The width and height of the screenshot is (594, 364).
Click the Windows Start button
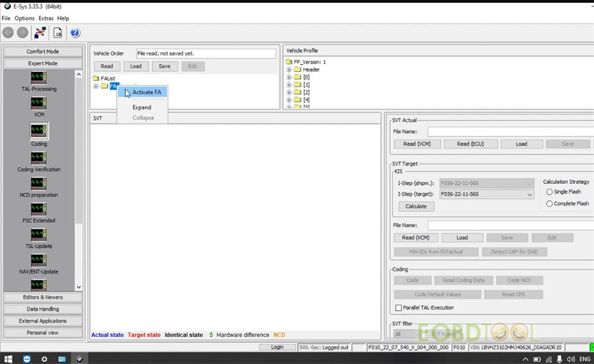tap(8, 359)
